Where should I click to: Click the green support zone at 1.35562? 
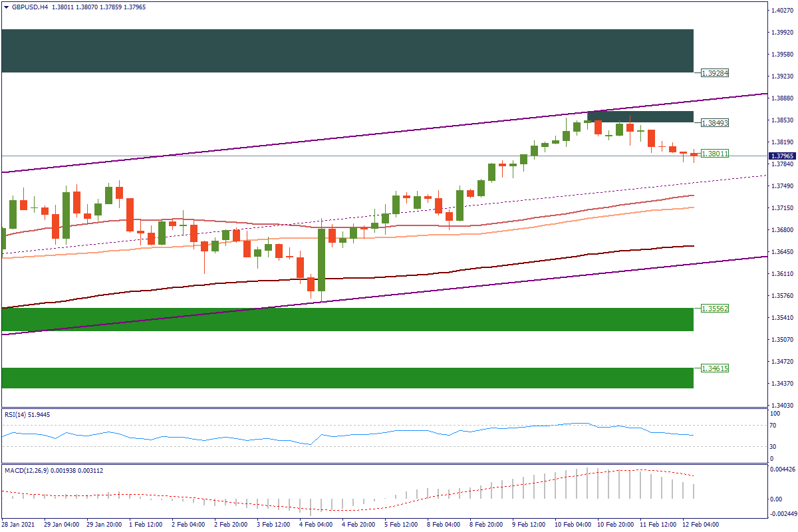(347, 319)
